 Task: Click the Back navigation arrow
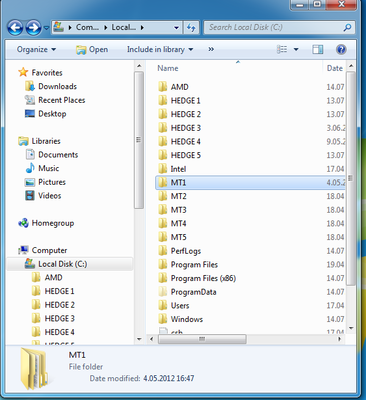tap(15, 28)
